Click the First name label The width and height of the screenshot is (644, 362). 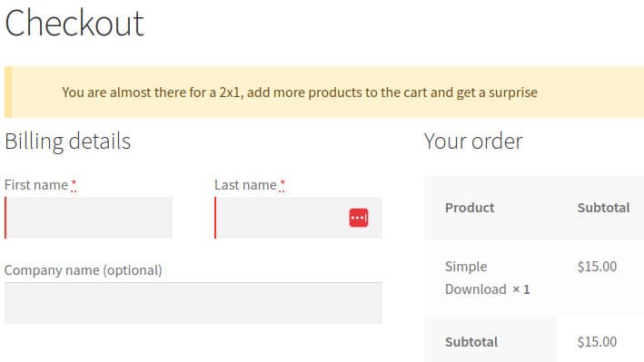[x=36, y=185]
